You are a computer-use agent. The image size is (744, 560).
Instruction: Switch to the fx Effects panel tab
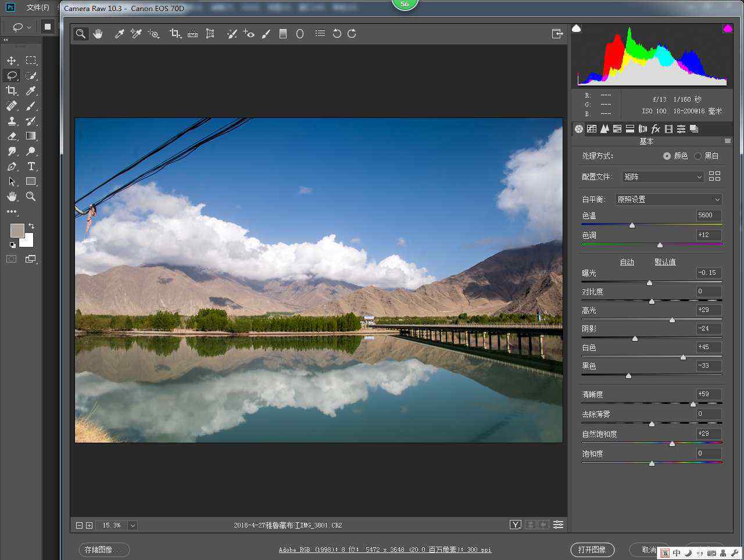point(656,129)
